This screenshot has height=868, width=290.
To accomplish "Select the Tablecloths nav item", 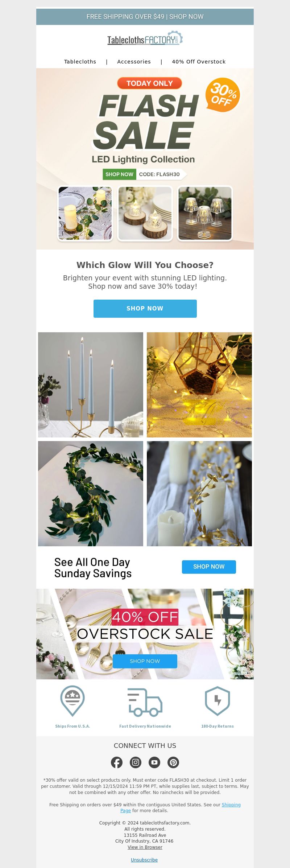I will click(80, 62).
